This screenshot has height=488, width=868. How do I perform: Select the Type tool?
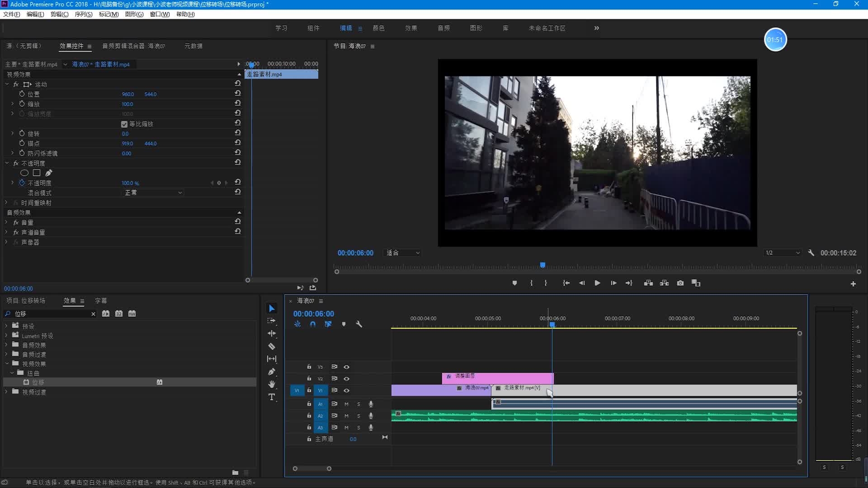(x=272, y=397)
